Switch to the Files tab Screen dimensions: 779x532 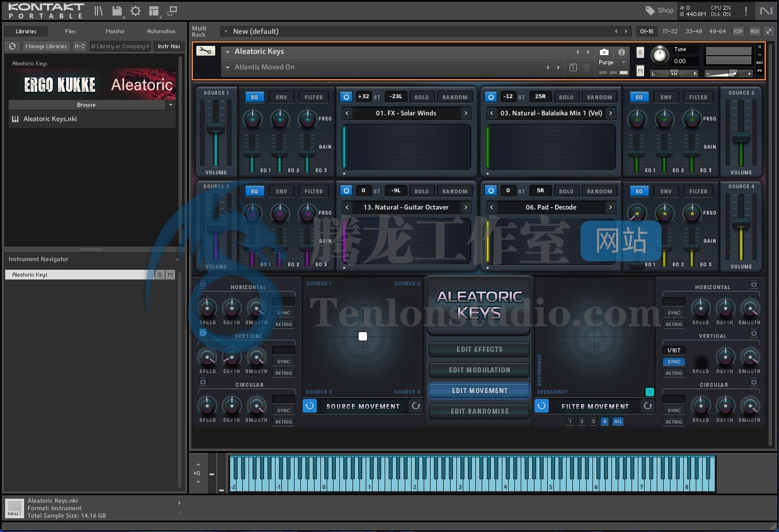(x=71, y=32)
